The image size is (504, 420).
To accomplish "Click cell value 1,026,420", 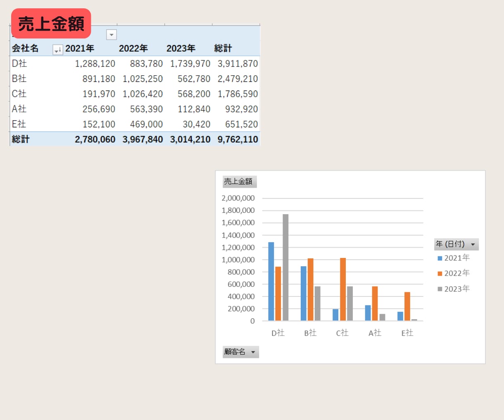I will [143, 94].
